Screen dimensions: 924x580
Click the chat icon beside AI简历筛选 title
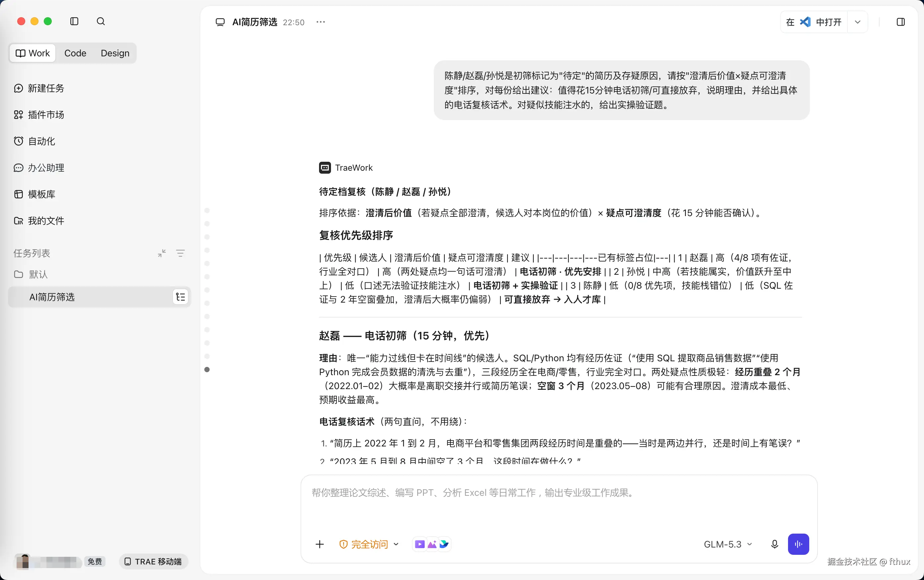(220, 22)
